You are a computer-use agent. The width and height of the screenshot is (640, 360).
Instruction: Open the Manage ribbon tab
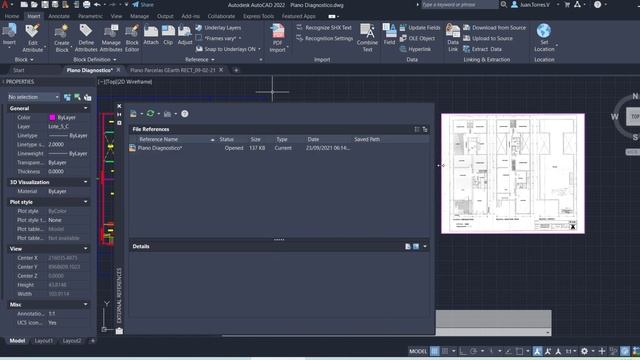click(139, 16)
